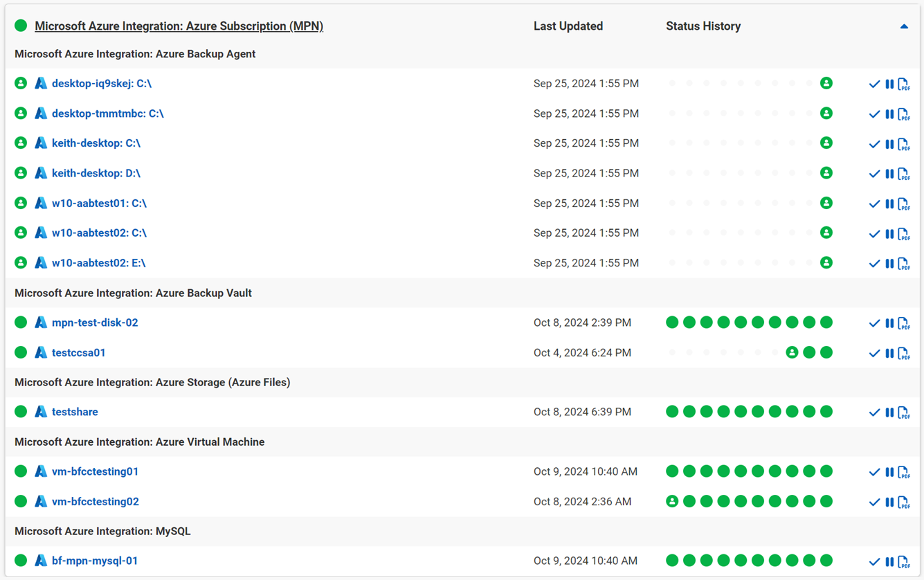Click checkmark icon for vm-bfcctesting01
Image resolution: width=924 pixels, height=580 pixels.
click(x=874, y=472)
